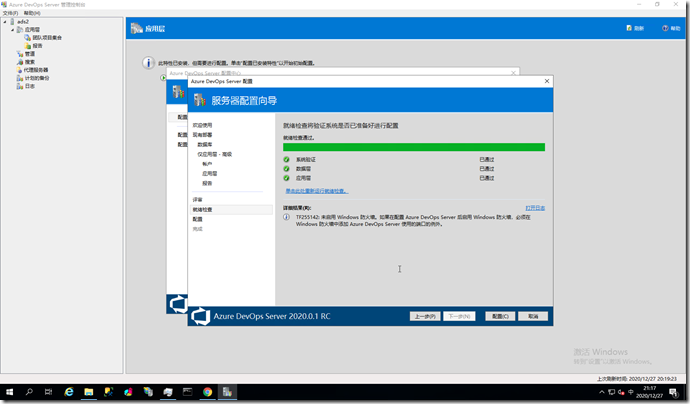Open the command prompt taskbar icon

point(187,392)
